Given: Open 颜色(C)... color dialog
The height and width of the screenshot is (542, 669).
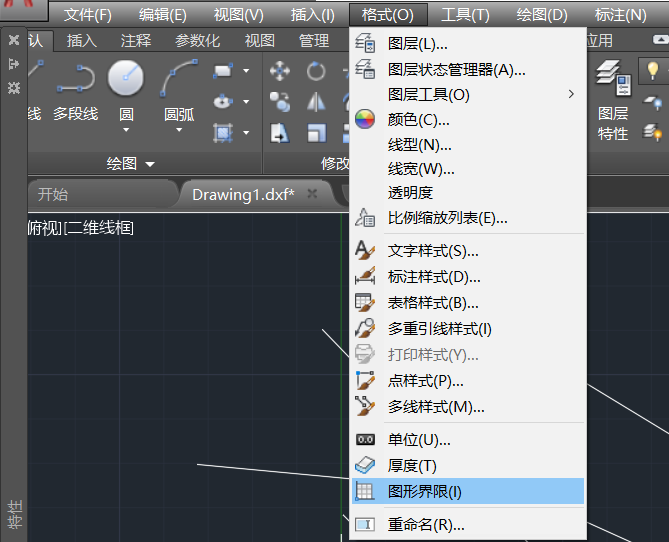Looking at the screenshot, I should click(x=468, y=120).
